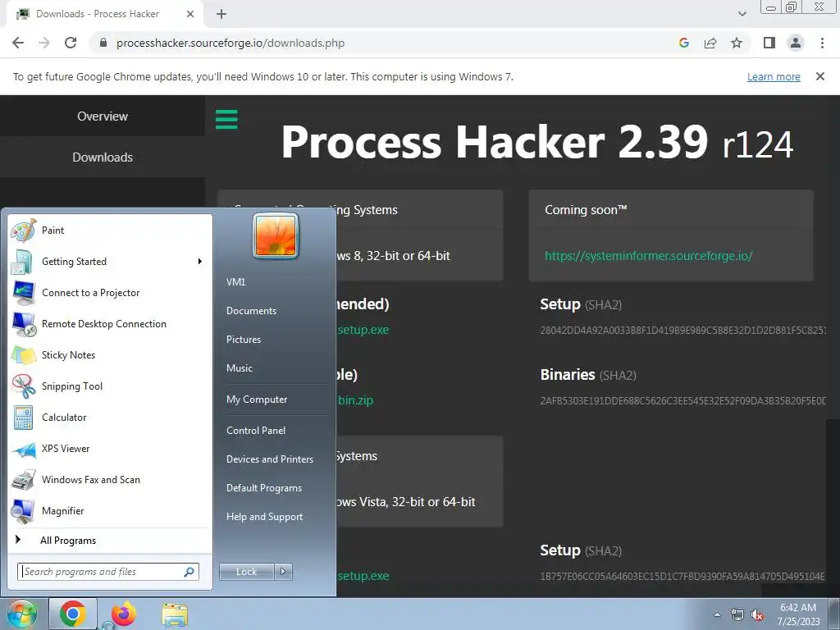Go to Overview in site sidebar
The image size is (840, 630).
pyautogui.click(x=103, y=116)
